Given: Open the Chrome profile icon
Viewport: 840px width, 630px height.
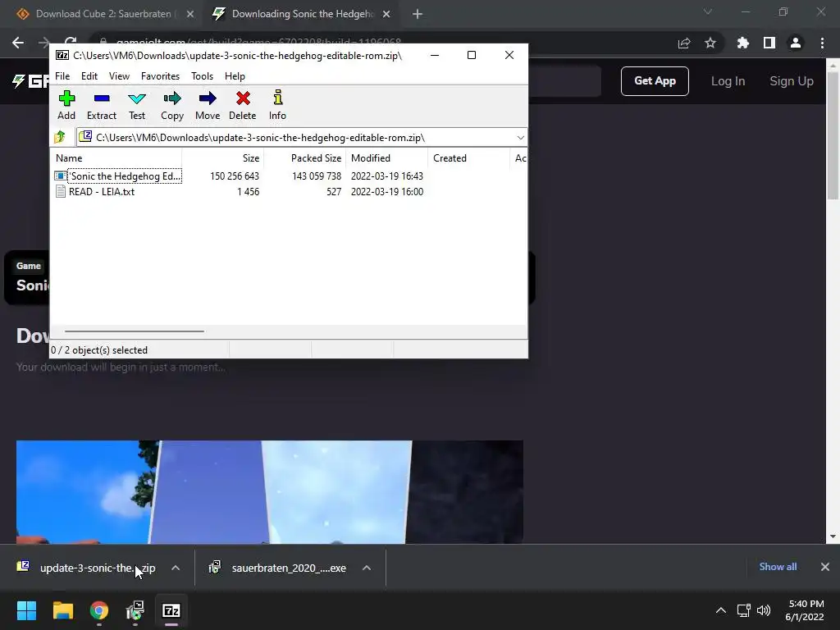Looking at the screenshot, I should pos(796,43).
